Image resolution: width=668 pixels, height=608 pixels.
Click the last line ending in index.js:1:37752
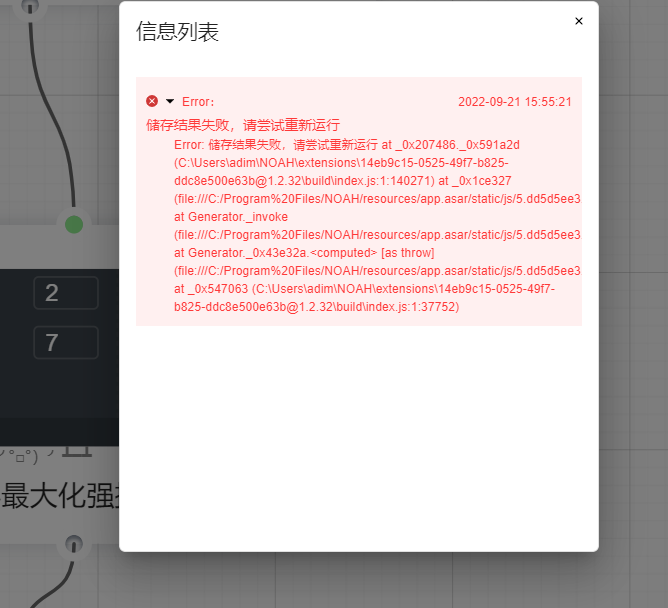coord(316,307)
